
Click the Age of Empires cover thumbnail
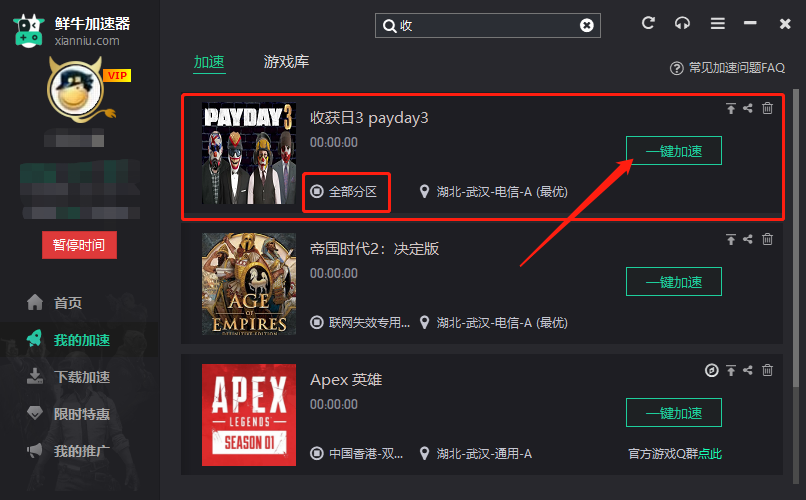[249, 284]
